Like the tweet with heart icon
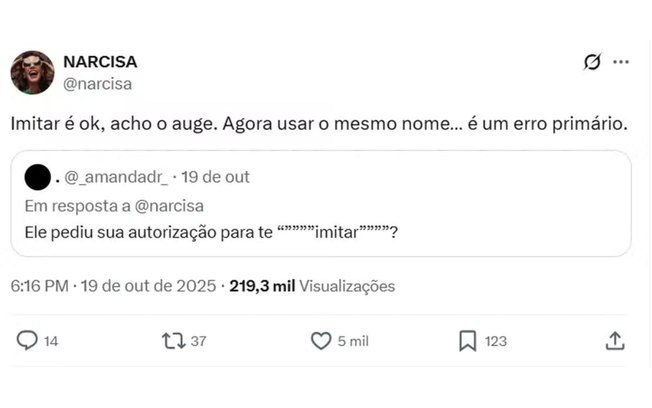The image size is (652, 408). pos(320,341)
